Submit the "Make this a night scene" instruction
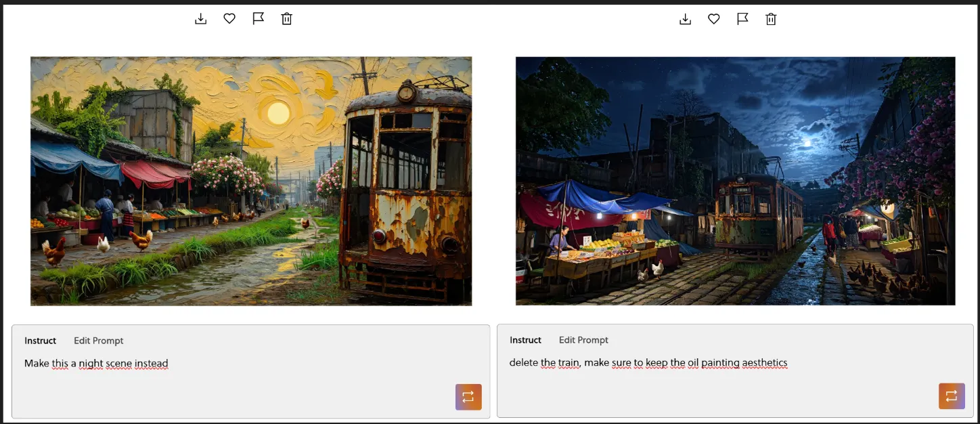 (468, 397)
